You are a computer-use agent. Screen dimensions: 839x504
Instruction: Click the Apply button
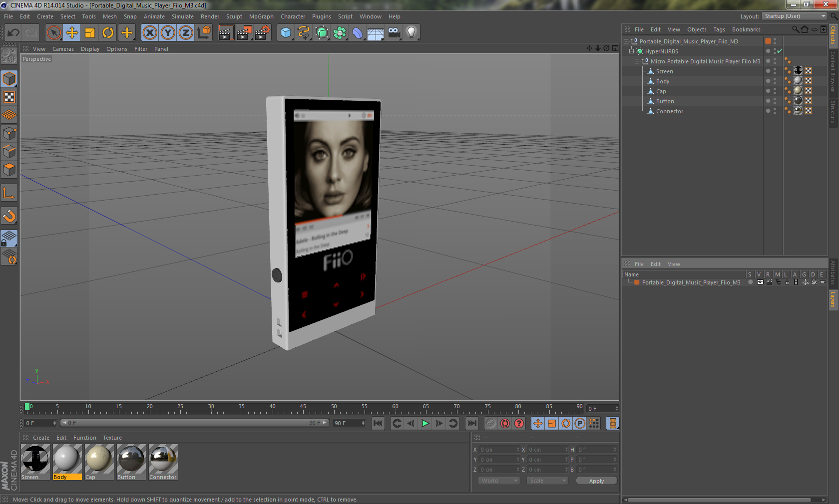point(596,481)
